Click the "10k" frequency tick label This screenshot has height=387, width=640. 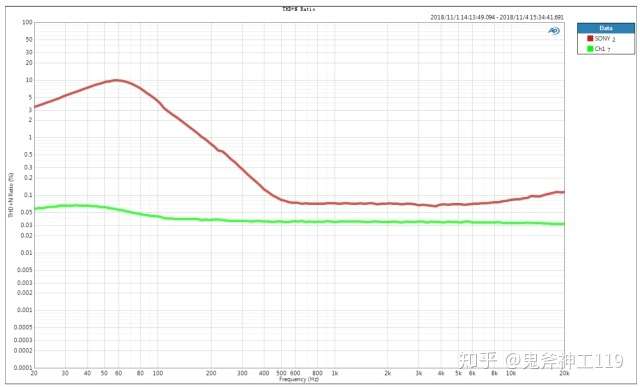pyautogui.click(x=511, y=373)
